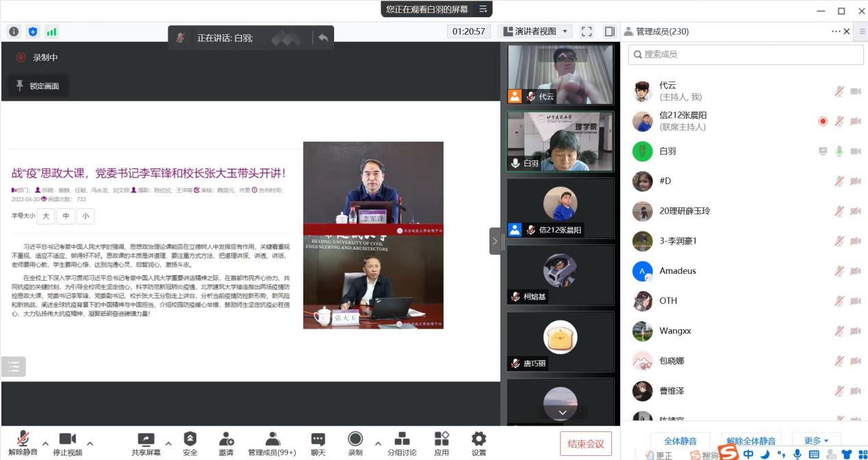This screenshot has height=460, width=868.
Task: Open the 邀请 invite participants icon
Action: [226, 440]
